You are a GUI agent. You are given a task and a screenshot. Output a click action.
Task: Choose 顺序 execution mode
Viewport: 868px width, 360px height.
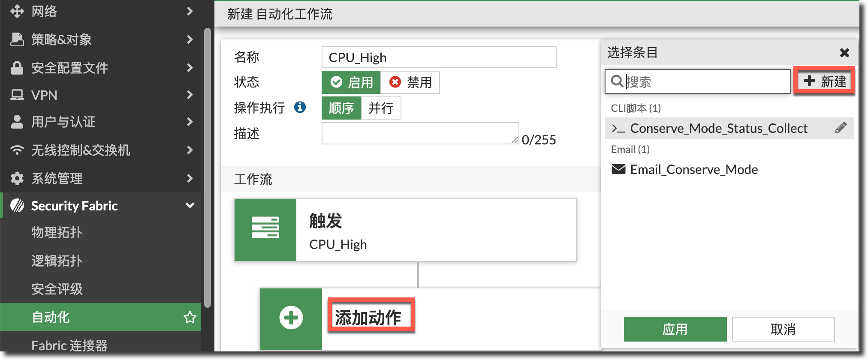[x=341, y=108]
